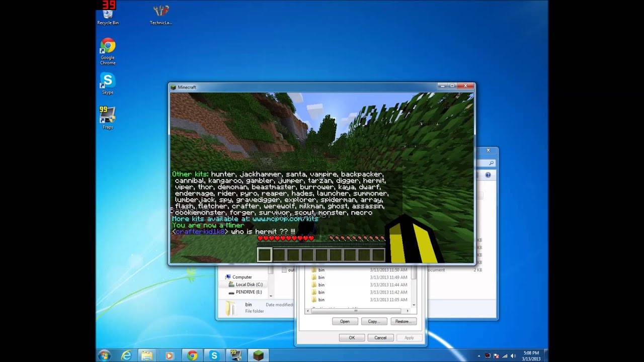This screenshot has width=644, height=362.
Task: Click the red hearts health bar in Minecraft
Action: pos(286,238)
